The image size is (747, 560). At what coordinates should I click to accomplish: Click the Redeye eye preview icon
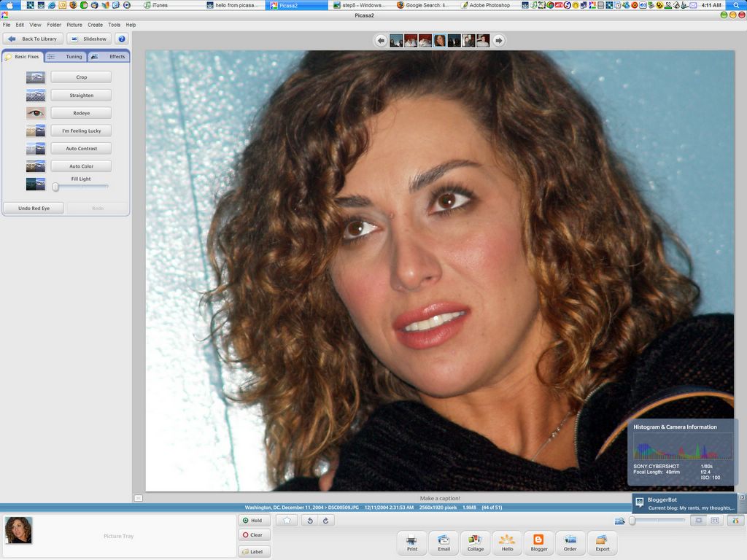35,113
